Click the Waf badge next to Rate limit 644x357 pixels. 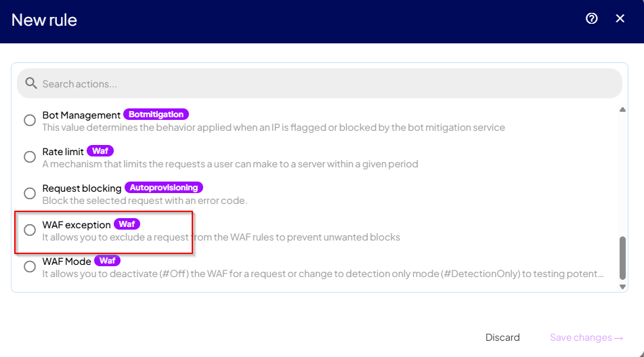(100, 151)
